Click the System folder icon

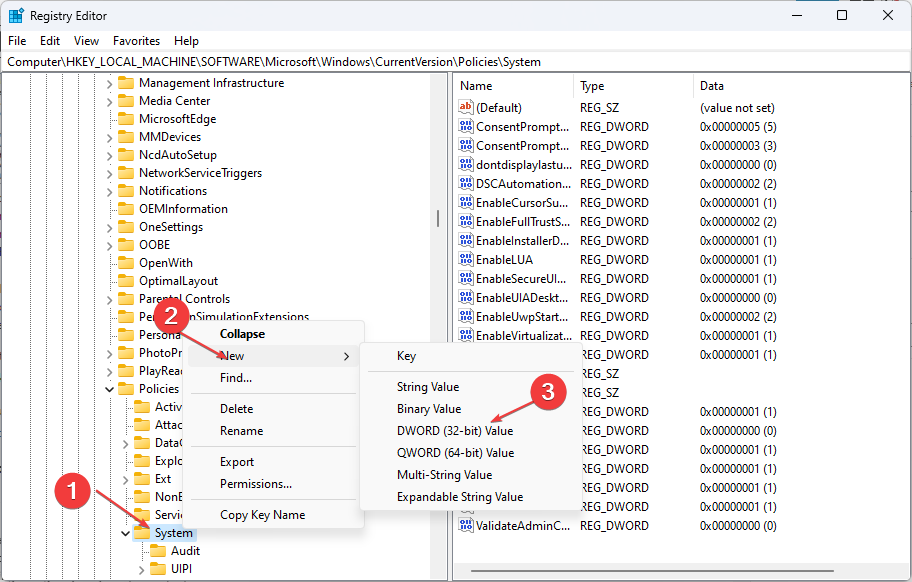click(142, 533)
